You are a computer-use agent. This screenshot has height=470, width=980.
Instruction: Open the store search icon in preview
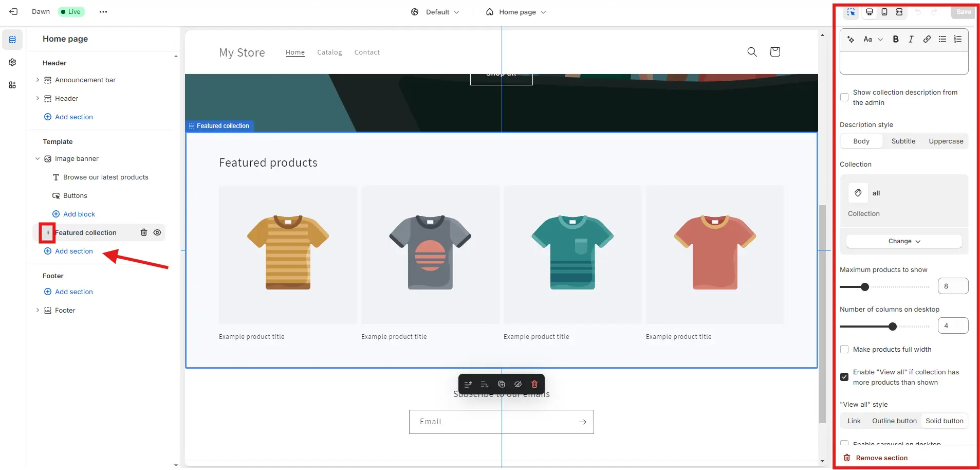click(x=752, y=52)
